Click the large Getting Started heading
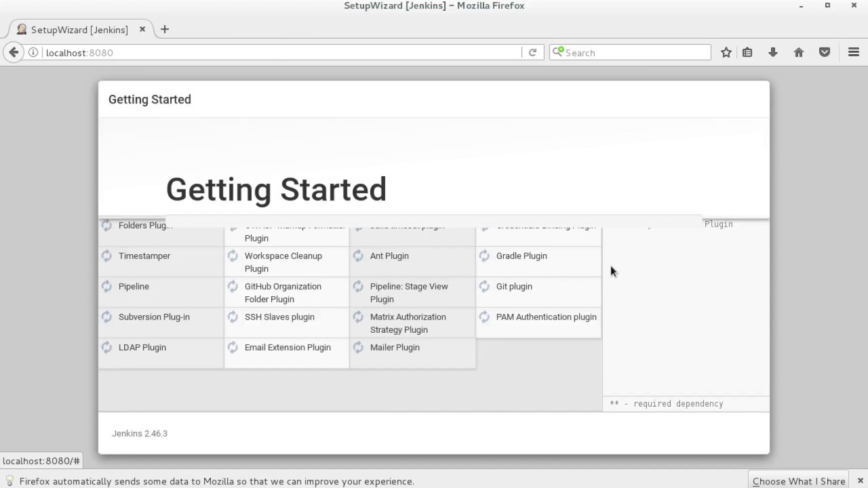The height and width of the screenshot is (488, 868). [276, 189]
